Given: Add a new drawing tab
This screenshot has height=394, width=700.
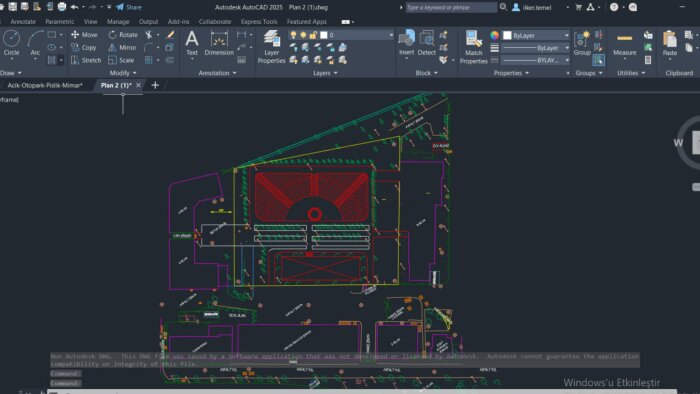Looking at the screenshot, I should (x=155, y=85).
